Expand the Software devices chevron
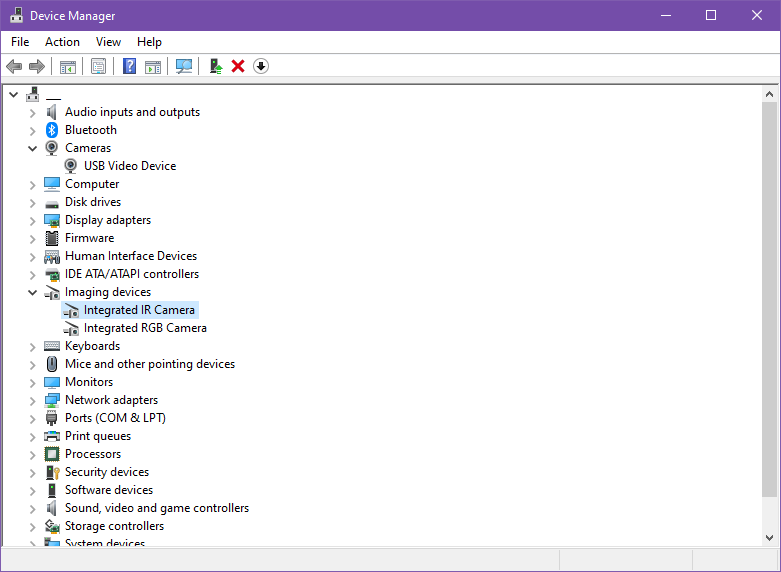Image resolution: width=781 pixels, height=572 pixels. pos(32,491)
